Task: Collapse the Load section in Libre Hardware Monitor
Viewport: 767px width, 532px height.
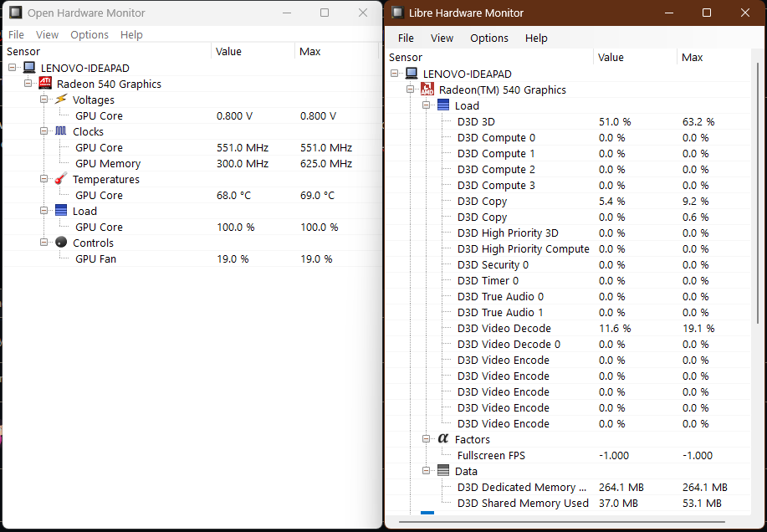Action: 426,105
